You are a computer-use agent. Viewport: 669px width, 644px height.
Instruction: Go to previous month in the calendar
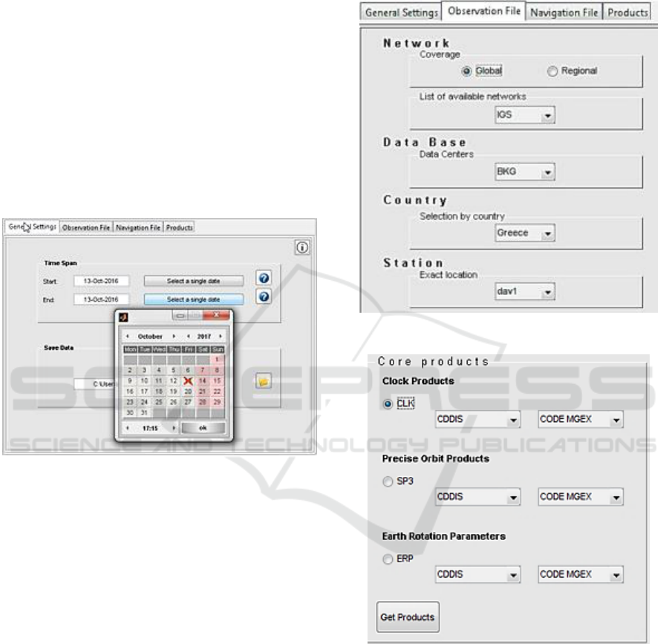[x=126, y=336]
